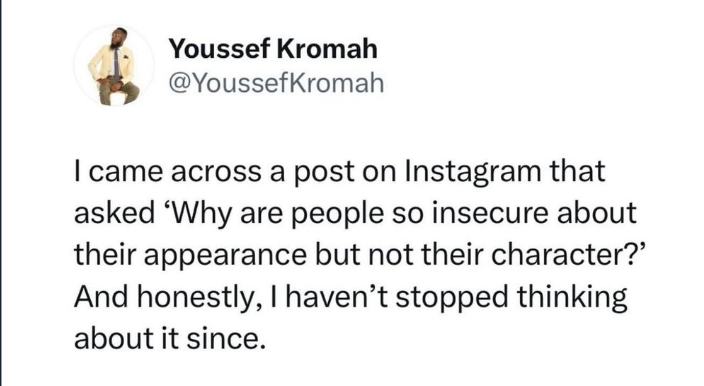Click the line 'their appearance but not their character'
704x386 pixels.
[360, 255]
